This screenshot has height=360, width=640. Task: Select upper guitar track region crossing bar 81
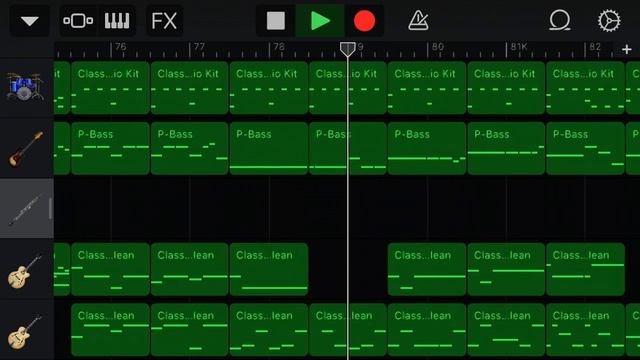click(x=506, y=269)
